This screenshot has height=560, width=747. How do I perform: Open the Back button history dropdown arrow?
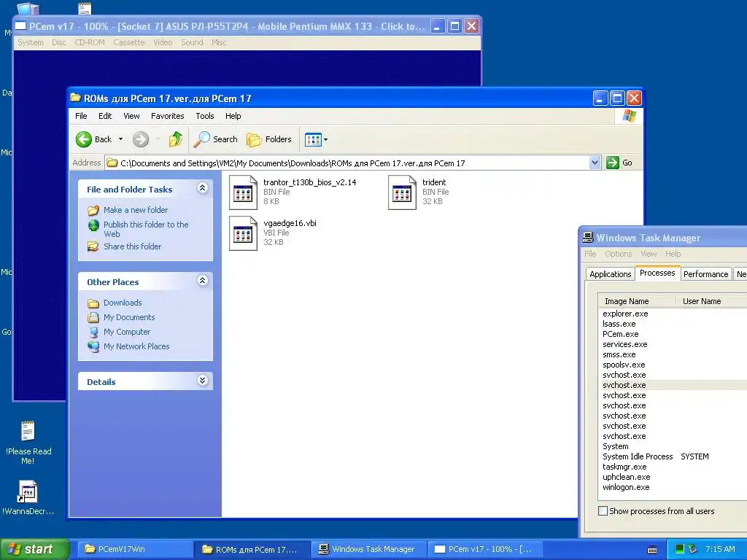click(x=120, y=139)
